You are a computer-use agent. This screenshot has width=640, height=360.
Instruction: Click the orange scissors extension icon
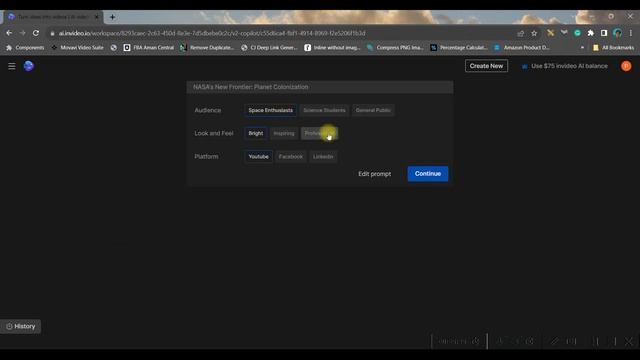551,33
